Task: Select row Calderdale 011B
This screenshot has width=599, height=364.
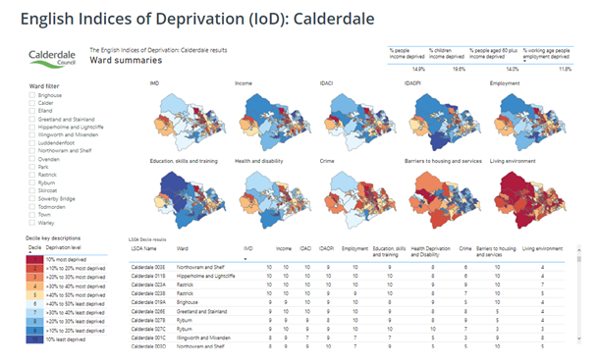Action: click(347, 276)
